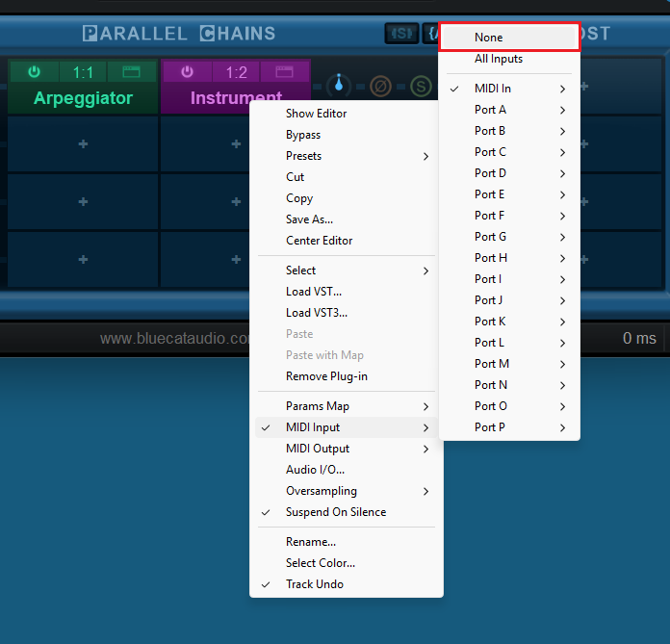670x644 pixels.
Task: Click the 0 ms latency readout
Action: [x=639, y=339]
